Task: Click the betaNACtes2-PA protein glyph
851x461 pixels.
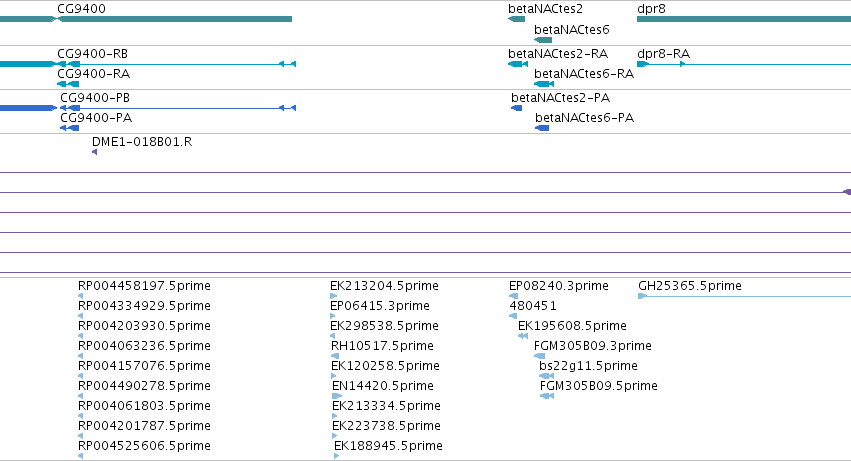Action: [517, 108]
